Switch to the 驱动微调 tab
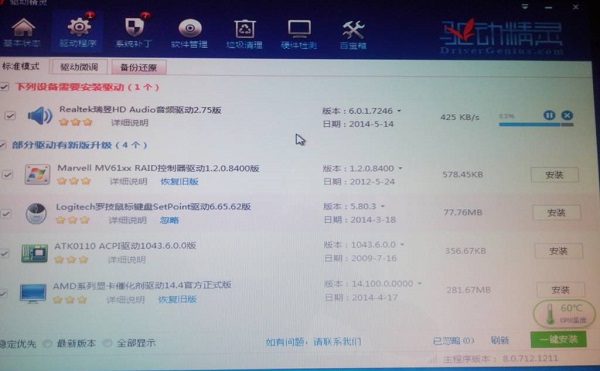Image resolution: width=600 pixels, height=371 pixels. coord(79,67)
